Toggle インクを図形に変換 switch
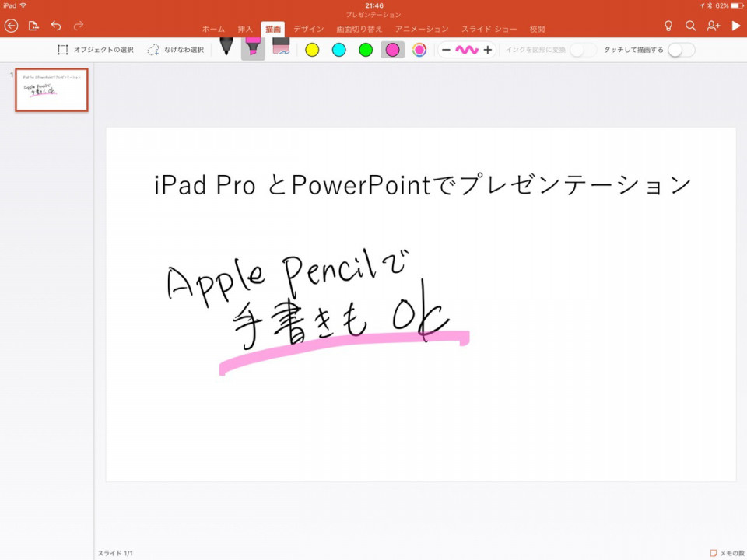The image size is (747, 560). tap(583, 50)
